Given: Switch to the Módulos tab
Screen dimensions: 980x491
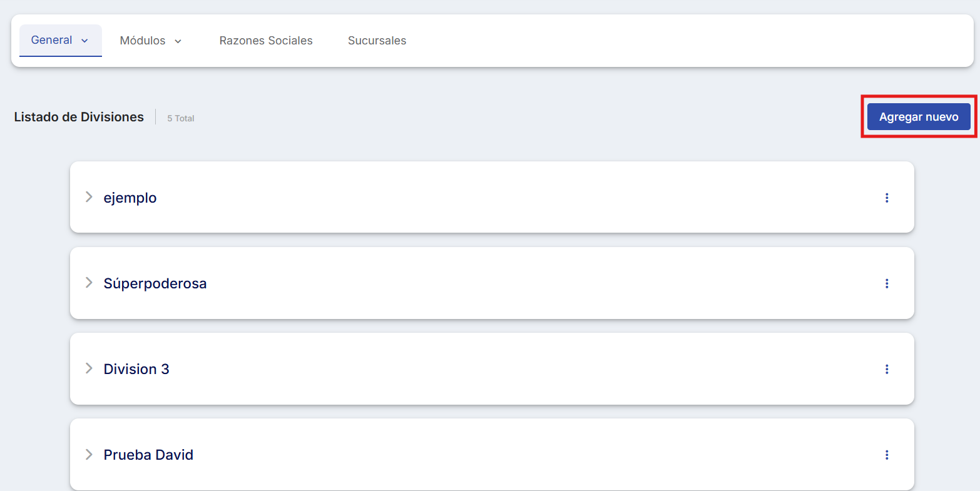Looking at the screenshot, I should coord(143,41).
